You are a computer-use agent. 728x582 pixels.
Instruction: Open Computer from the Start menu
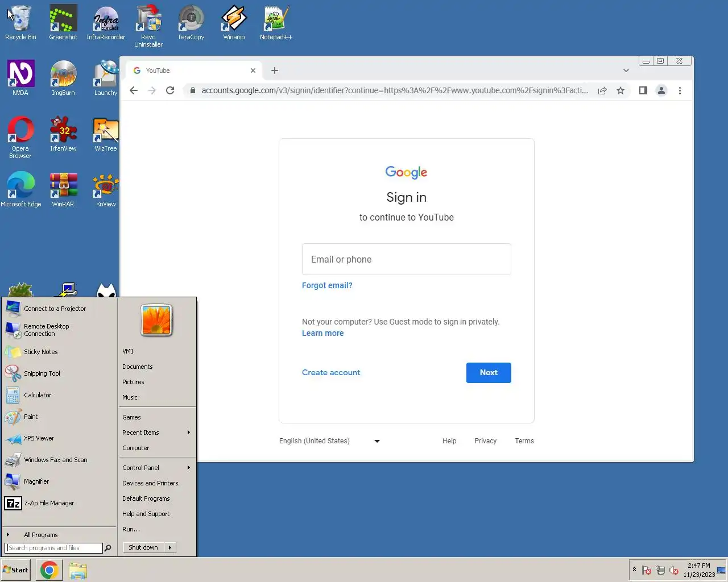click(135, 448)
